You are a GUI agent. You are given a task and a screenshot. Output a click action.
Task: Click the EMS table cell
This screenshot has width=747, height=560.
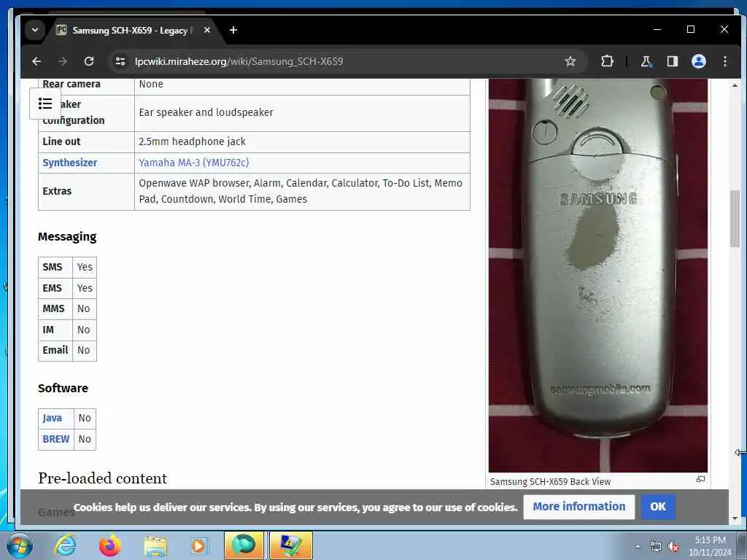pos(55,289)
